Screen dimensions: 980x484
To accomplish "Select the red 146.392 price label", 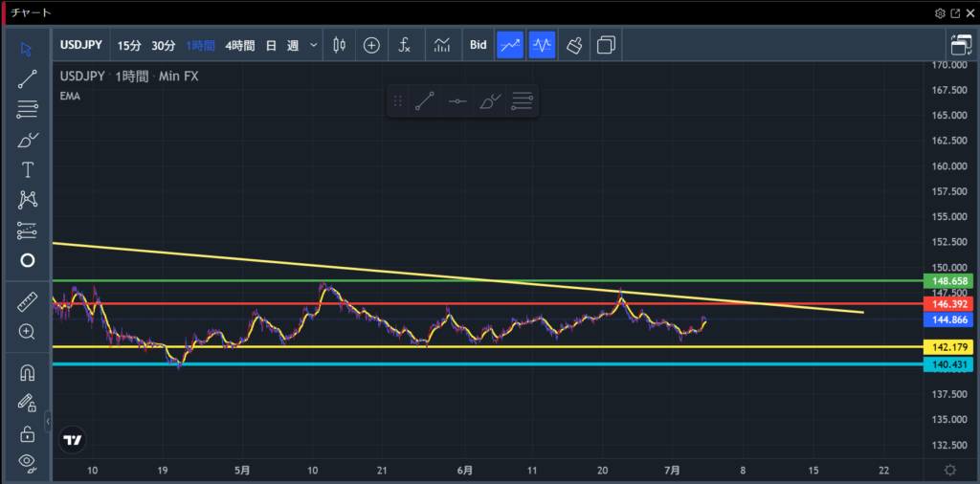I will pyautogui.click(x=947, y=304).
